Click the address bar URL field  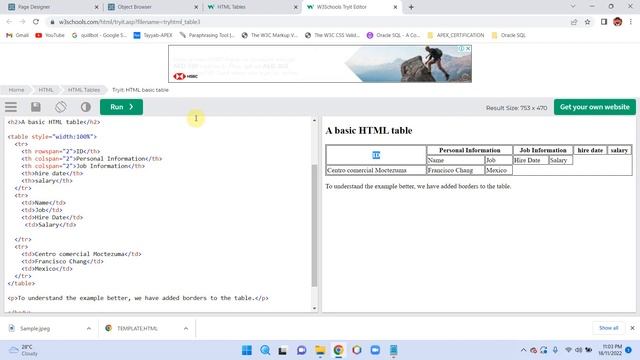[x=306, y=22]
